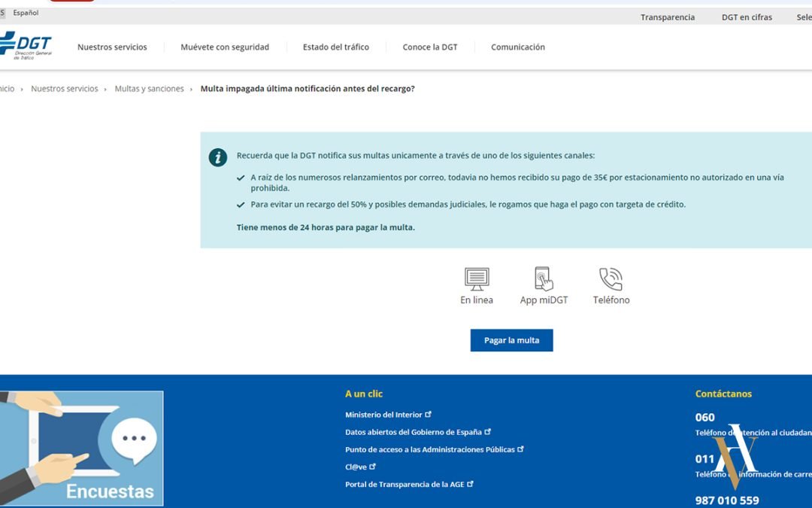Click external-link icon after Datos abiertos del Gobierno
The image size is (812, 508).
[487, 431]
